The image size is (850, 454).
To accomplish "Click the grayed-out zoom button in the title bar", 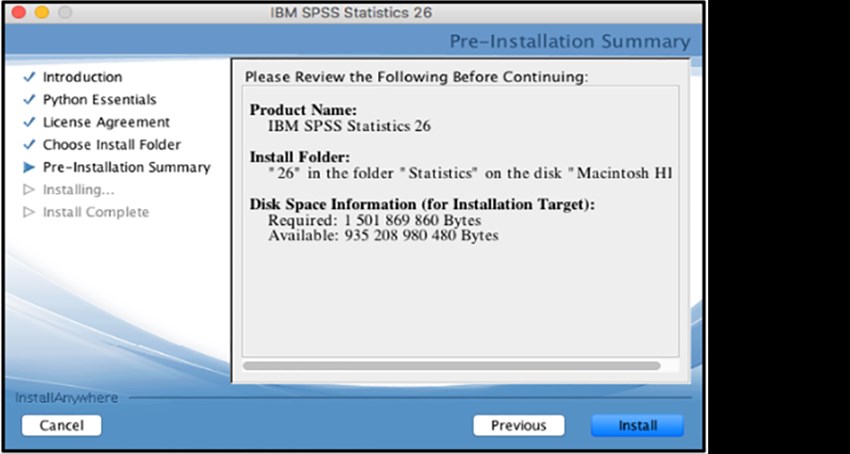I will coord(65,12).
